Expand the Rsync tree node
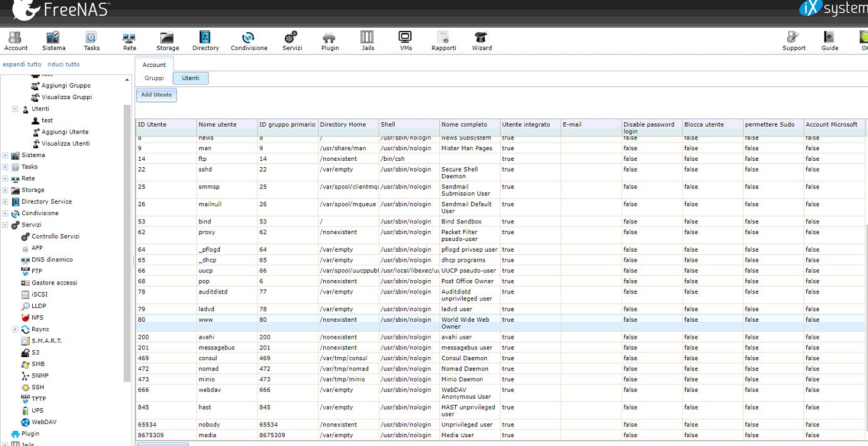The width and height of the screenshot is (868, 446). [x=15, y=329]
